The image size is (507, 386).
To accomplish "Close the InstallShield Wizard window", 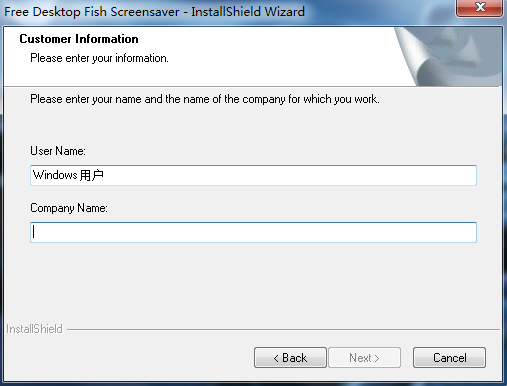I will 479,7.
